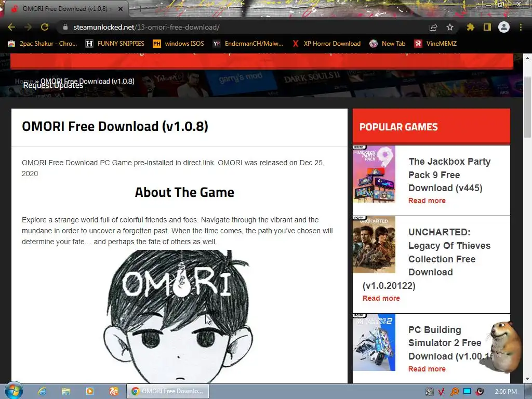This screenshot has height=399, width=532.
Task: Click the page vertical scrollbar thumb
Action: coord(528,107)
